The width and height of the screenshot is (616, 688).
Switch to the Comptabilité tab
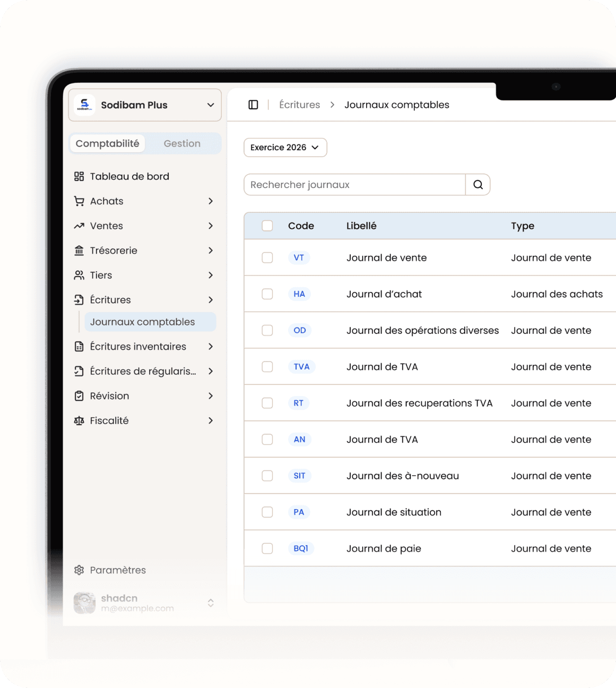108,143
